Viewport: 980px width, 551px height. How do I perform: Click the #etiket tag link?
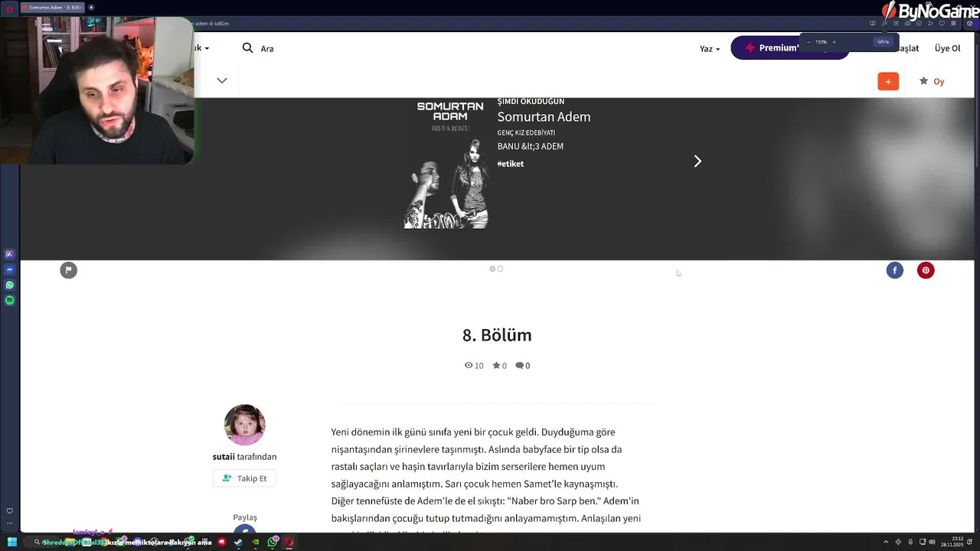click(511, 164)
